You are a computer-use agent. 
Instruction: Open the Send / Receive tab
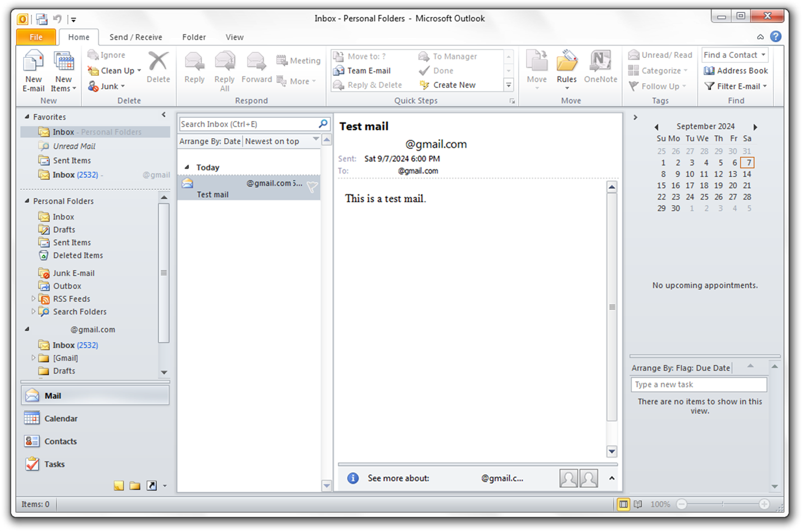135,37
